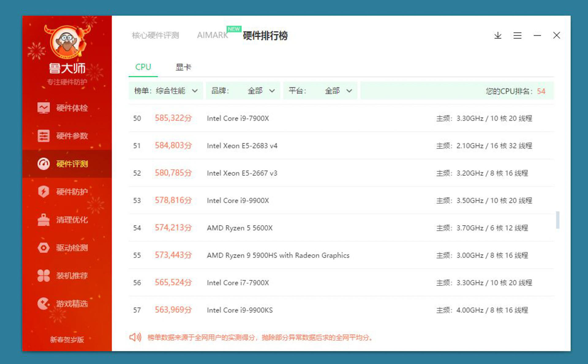
Task: Click the 装机推荐 clover icon
Action: (43, 276)
